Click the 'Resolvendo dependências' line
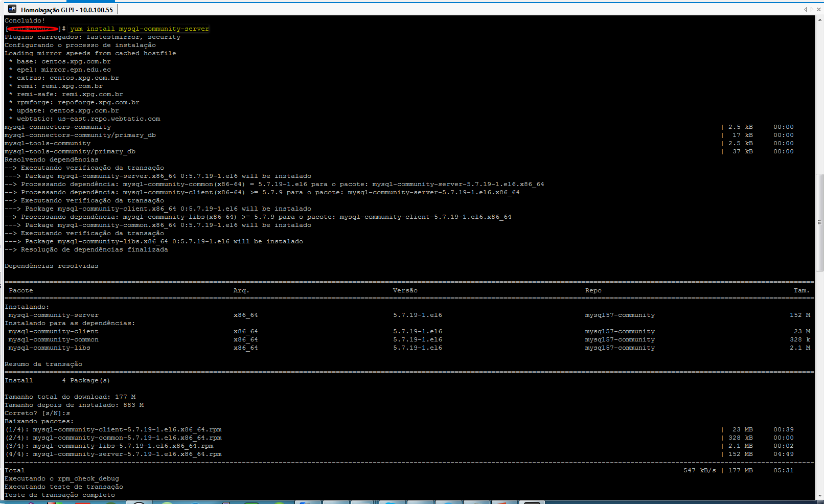Image resolution: width=824 pixels, height=504 pixels. click(52, 159)
